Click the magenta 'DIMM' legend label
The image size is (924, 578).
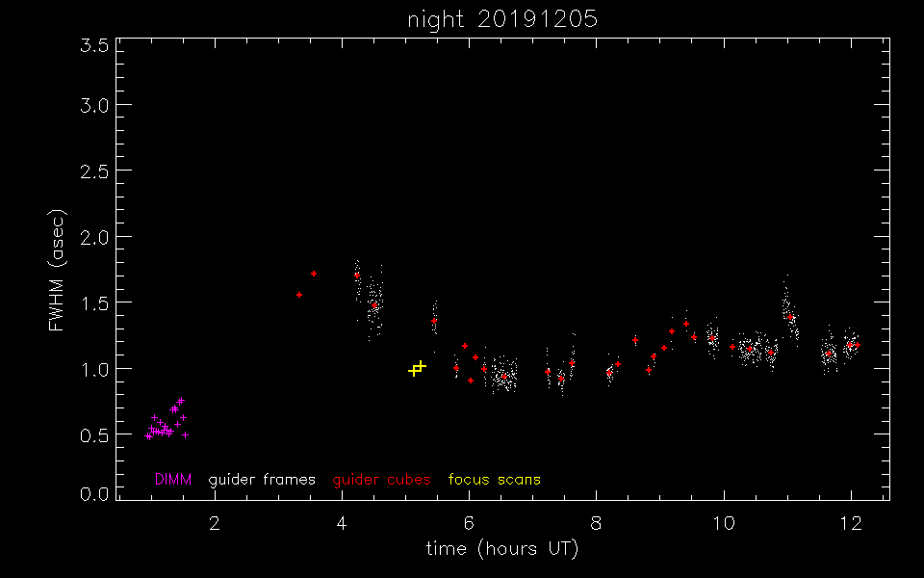173,480
